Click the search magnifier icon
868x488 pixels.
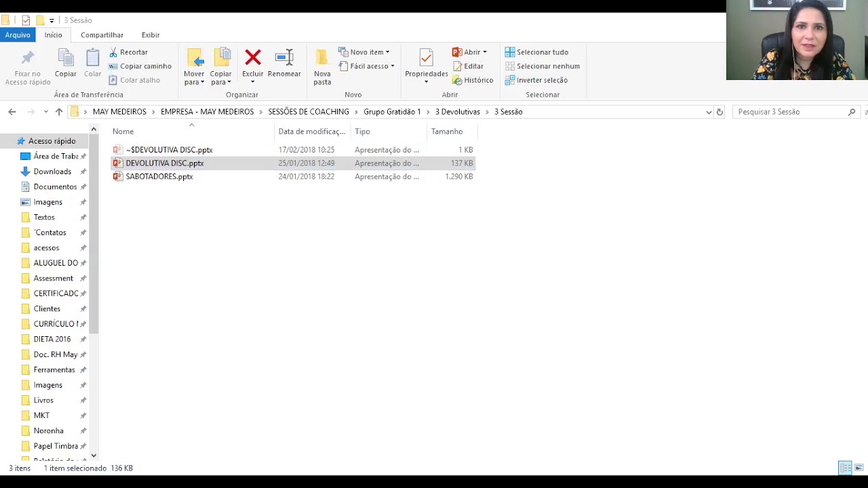pos(852,112)
